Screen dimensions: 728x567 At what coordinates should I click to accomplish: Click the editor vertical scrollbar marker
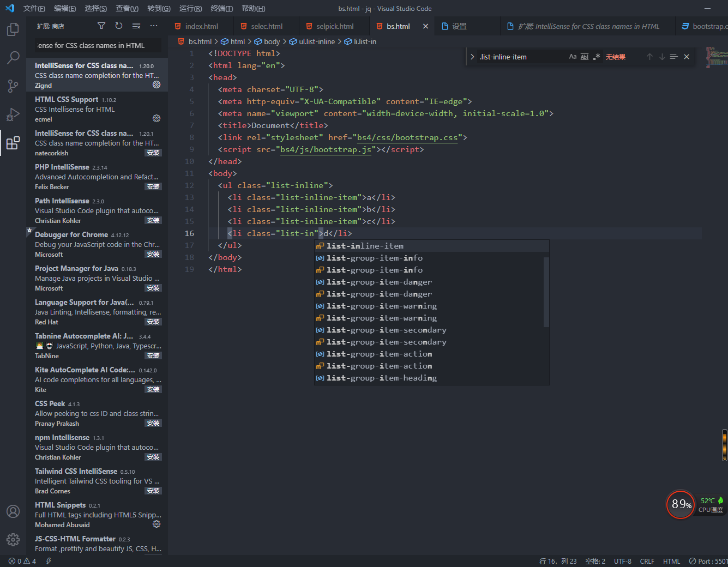pos(725,445)
